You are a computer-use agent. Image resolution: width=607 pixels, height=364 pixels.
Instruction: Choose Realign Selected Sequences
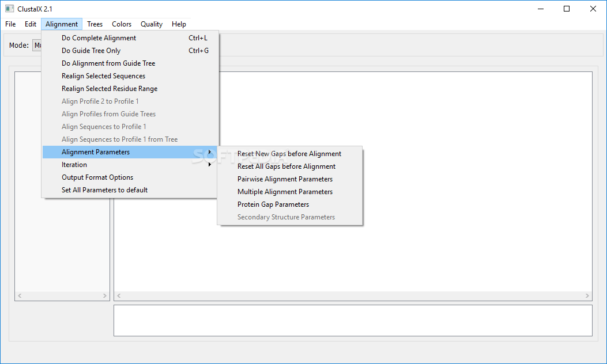coord(130,76)
